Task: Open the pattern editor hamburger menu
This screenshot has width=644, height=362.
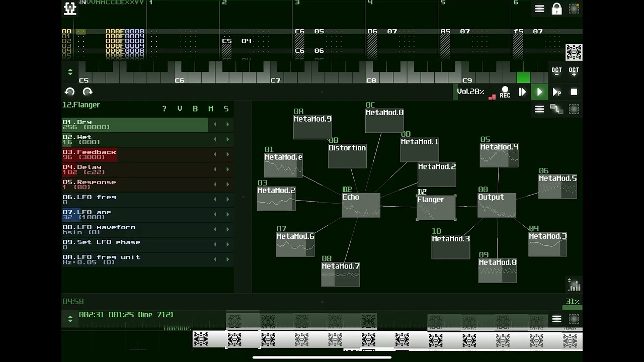Action: click(539, 9)
